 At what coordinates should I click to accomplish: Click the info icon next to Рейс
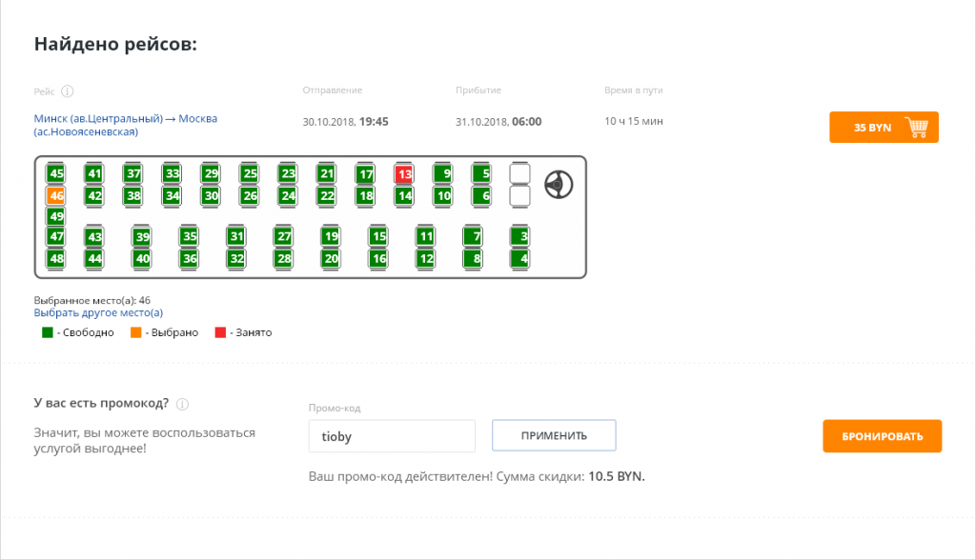(68, 91)
